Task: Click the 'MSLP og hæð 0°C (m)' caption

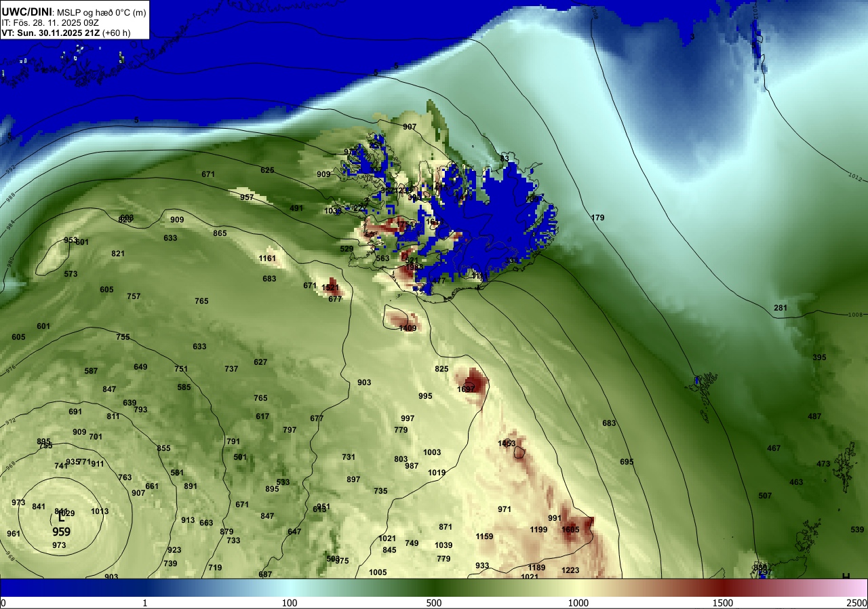Action: click(100, 12)
